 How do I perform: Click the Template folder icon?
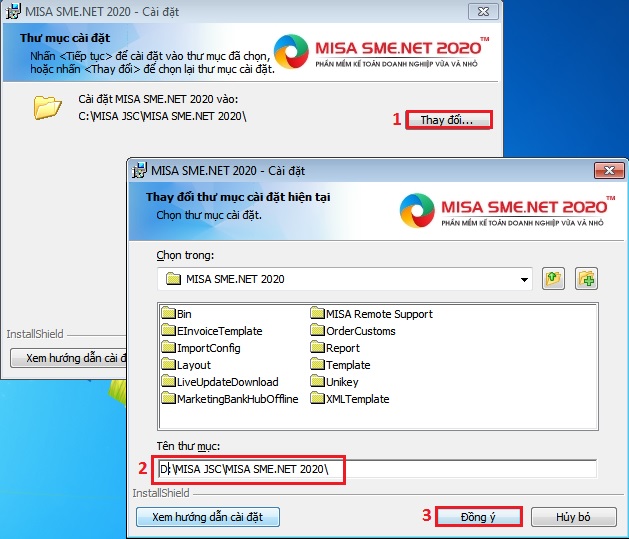click(318, 364)
